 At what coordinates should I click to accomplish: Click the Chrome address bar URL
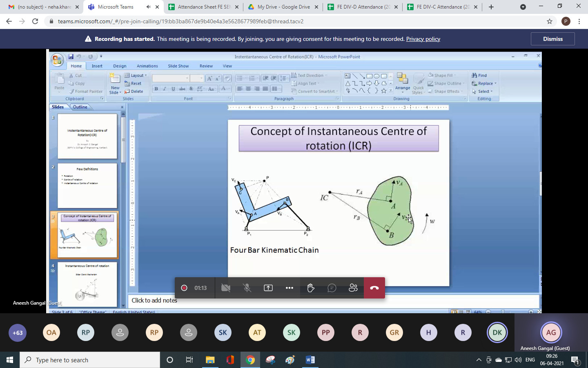click(180, 21)
